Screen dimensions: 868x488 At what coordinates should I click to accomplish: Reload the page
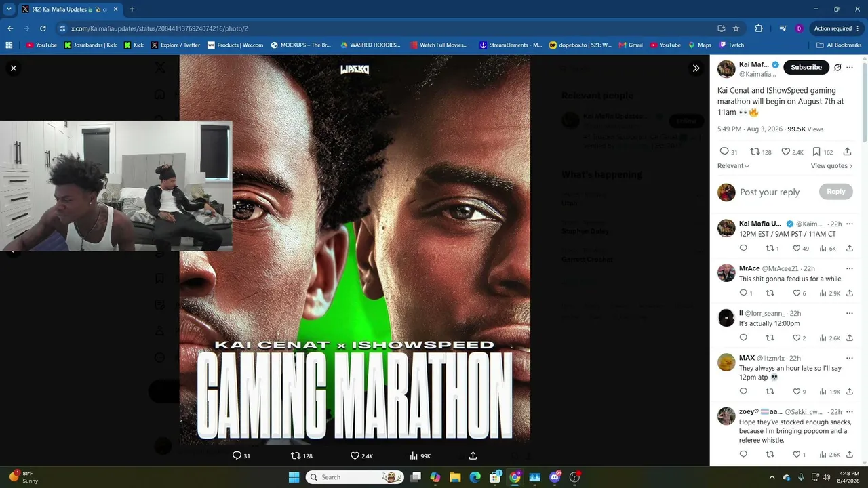click(43, 28)
